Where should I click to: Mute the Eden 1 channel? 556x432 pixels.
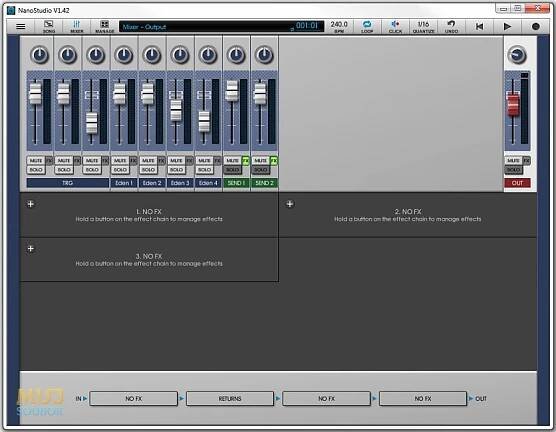120,161
